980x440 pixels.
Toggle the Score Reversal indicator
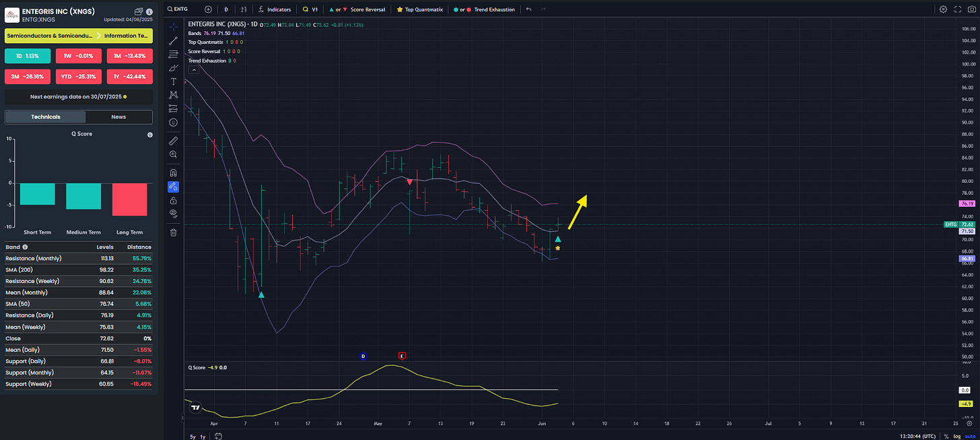click(357, 9)
